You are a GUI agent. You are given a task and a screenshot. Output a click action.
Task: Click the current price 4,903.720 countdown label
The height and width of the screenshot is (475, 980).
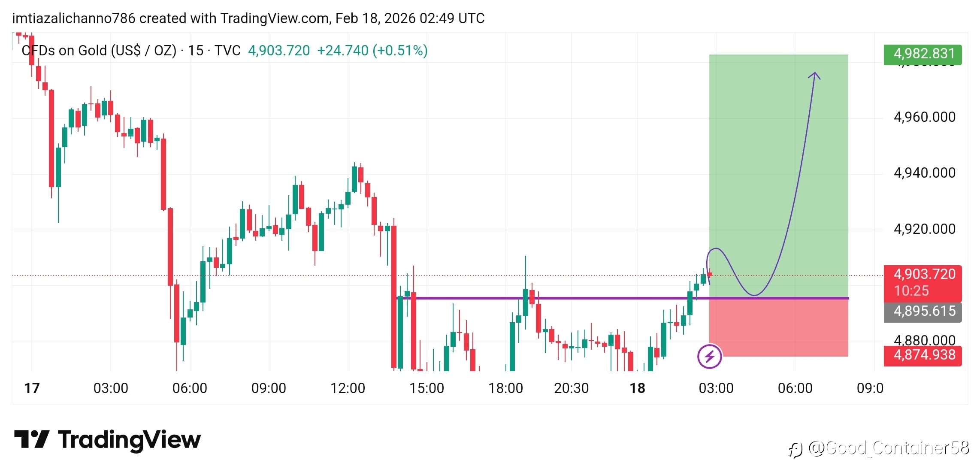923,282
